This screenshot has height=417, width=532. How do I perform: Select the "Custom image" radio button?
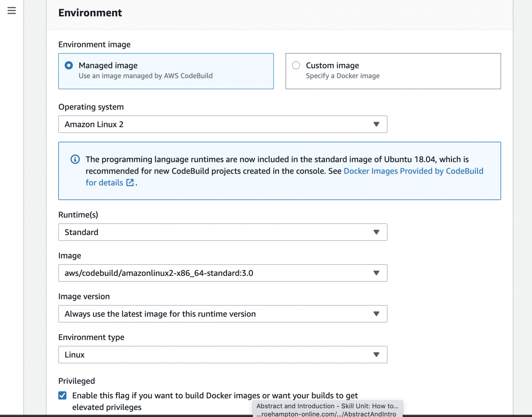(x=296, y=65)
